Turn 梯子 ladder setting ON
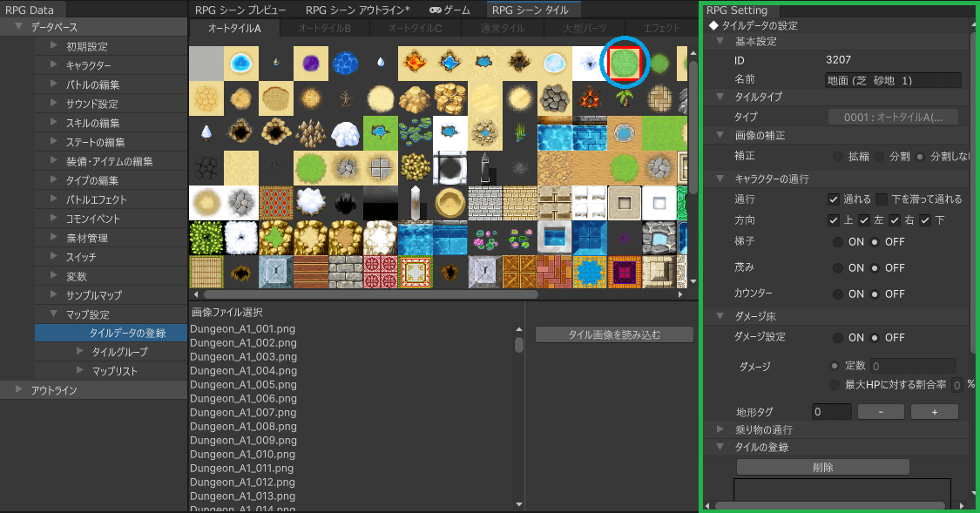Screen dimensions: 980x513 click(838, 241)
